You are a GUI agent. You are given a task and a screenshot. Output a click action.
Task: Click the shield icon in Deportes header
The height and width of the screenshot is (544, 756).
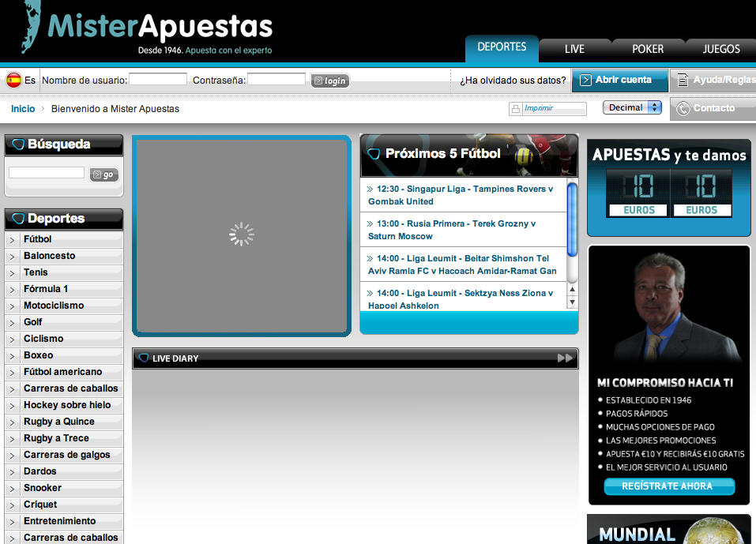click(x=18, y=218)
